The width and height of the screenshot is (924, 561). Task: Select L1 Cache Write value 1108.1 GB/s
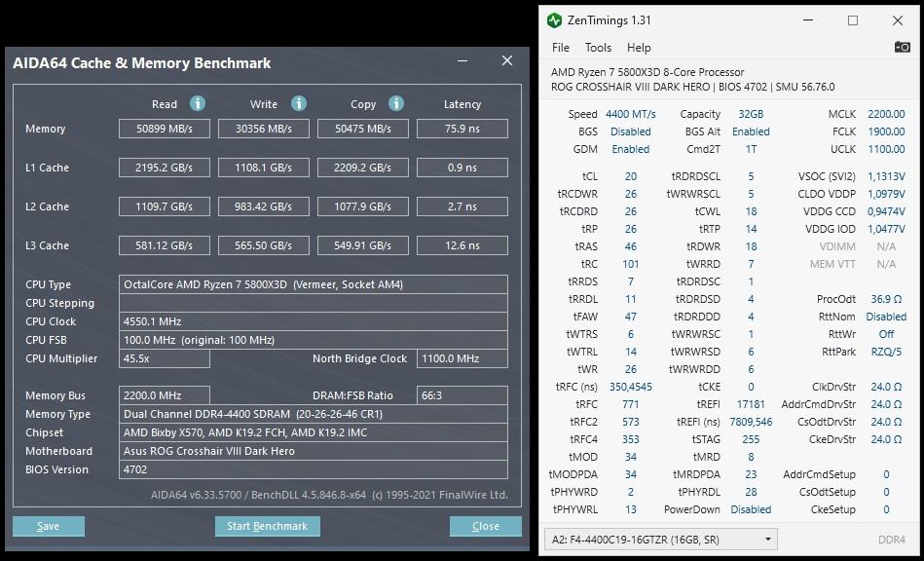coord(264,168)
